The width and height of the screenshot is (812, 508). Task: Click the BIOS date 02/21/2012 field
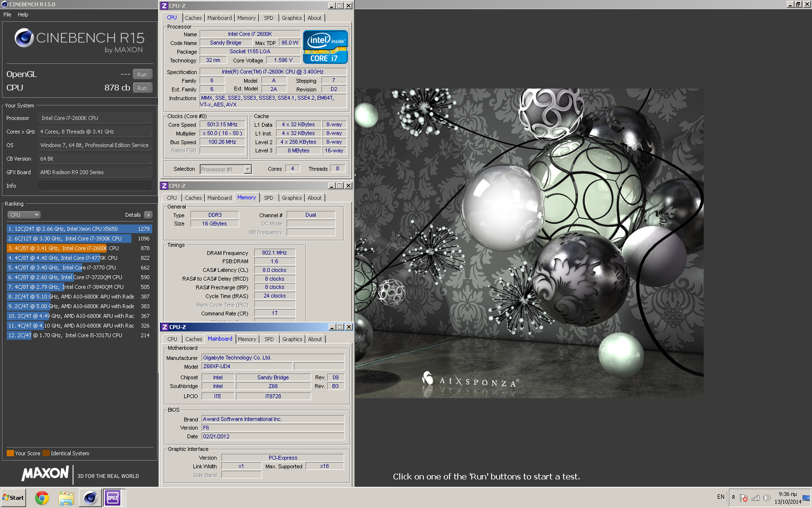click(x=273, y=436)
